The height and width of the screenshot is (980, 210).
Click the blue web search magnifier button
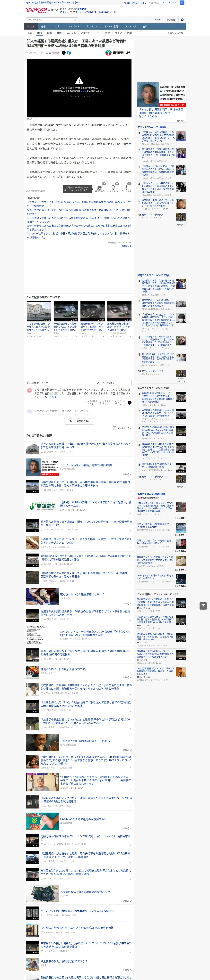pyautogui.click(x=182, y=3)
